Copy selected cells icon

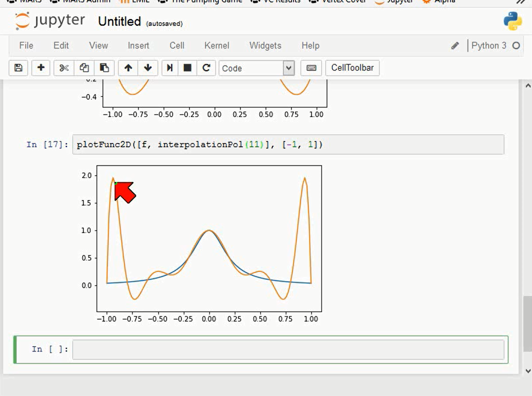click(x=84, y=68)
